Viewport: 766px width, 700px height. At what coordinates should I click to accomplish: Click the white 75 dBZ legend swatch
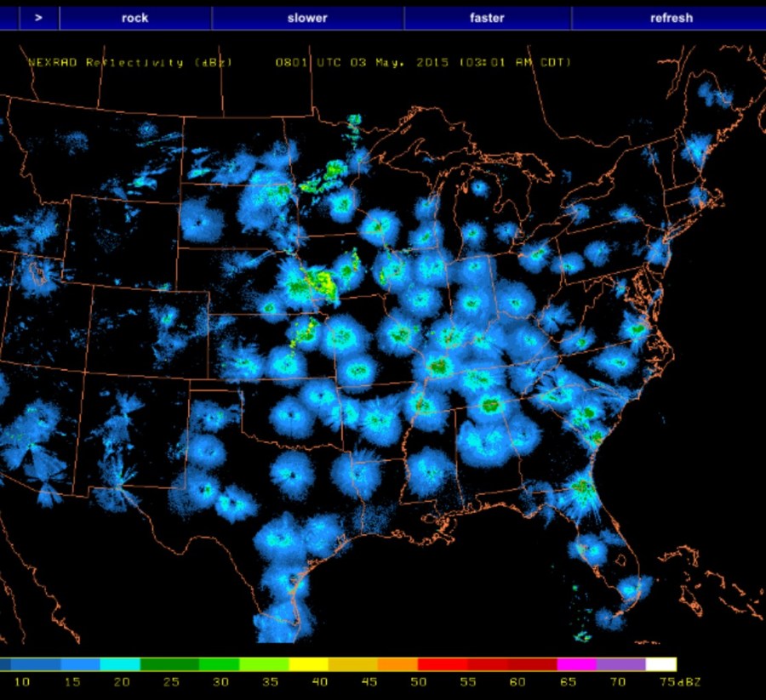pyautogui.click(x=660, y=664)
